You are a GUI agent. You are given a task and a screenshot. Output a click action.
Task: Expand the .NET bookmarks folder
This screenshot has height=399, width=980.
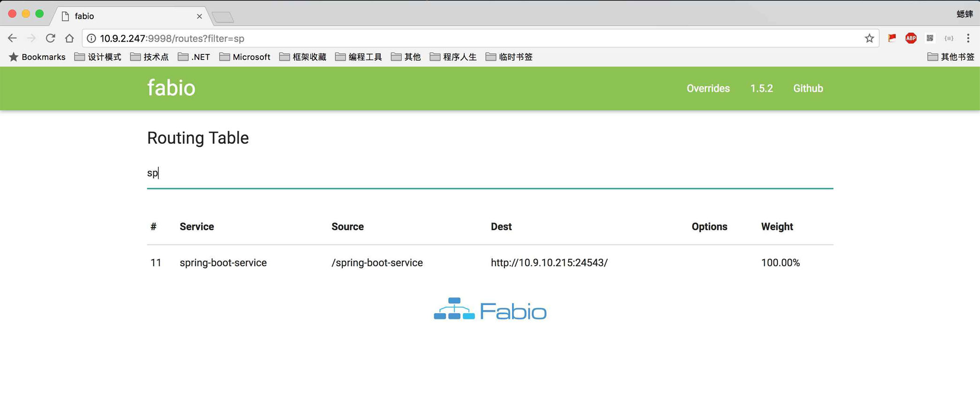pyautogui.click(x=194, y=57)
